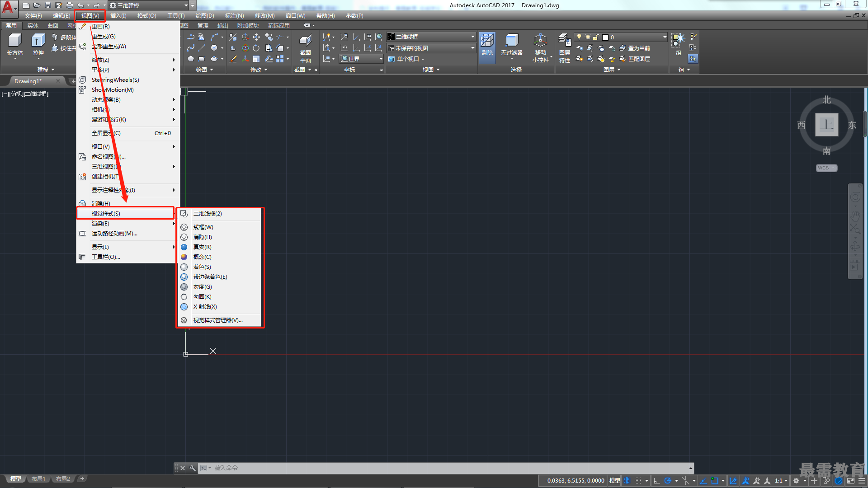Image resolution: width=868 pixels, height=488 pixels.
Task: Click the command line customize wrench icon
Action: pos(193,468)
